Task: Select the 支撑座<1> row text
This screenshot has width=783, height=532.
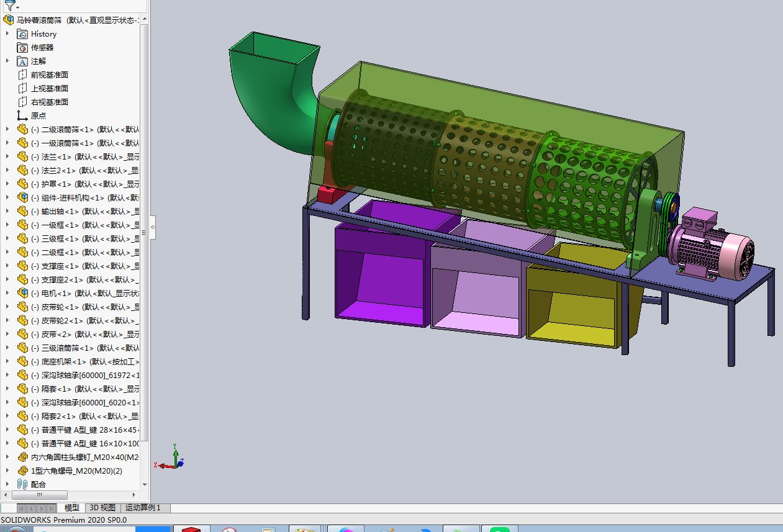Action: (x=86, y=266)
